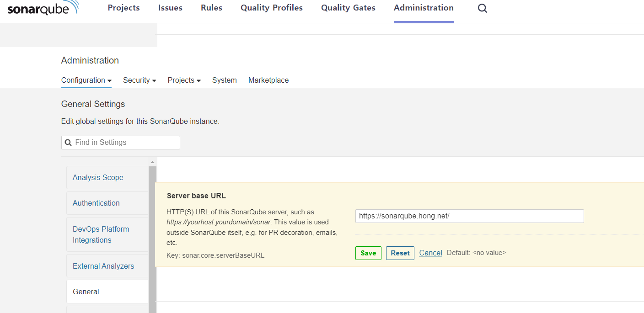644x313 pixels.
Task: Save the Server base URL setting
Action: point(368,253)
